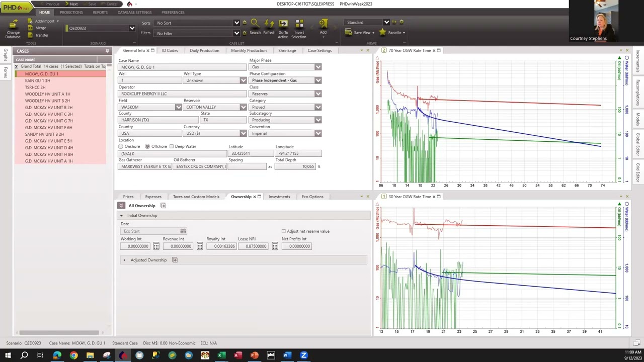The image size is (644, 362).
Task: Open filter settings gear icon
Action: pyautogui.click(x=245, y=33)
